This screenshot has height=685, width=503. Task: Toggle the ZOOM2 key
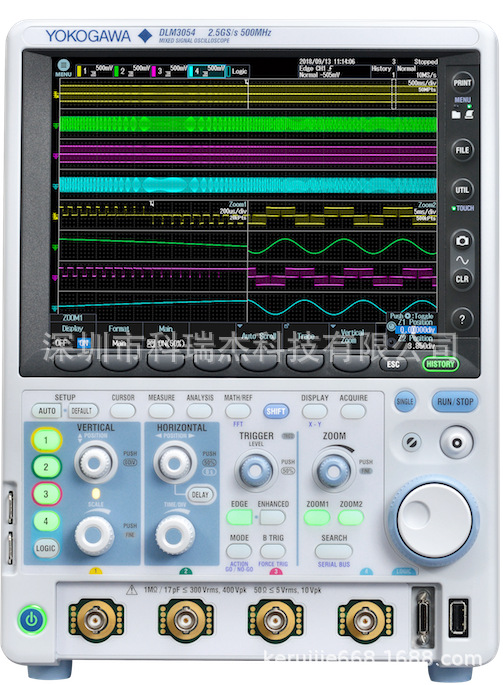pos(351,518)
